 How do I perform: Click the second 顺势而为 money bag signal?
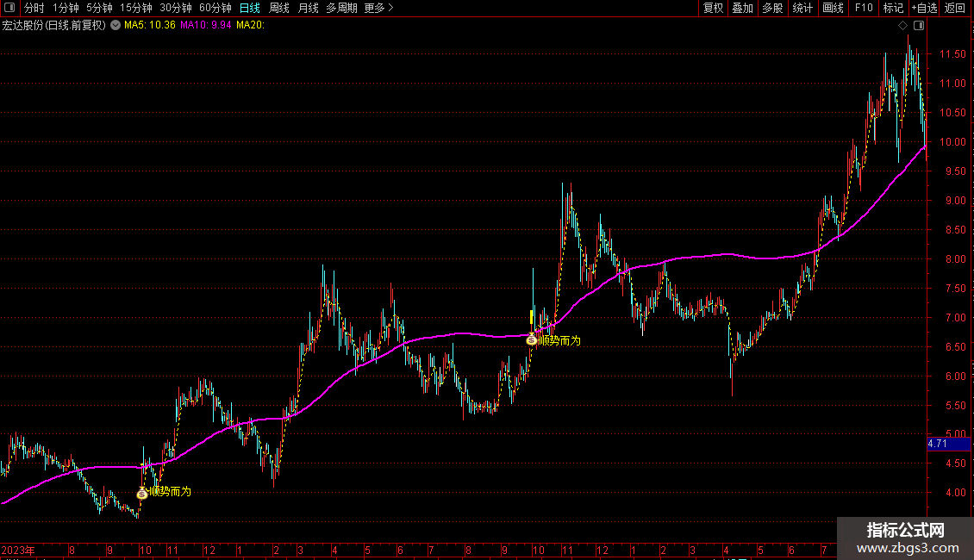point(531,339)
